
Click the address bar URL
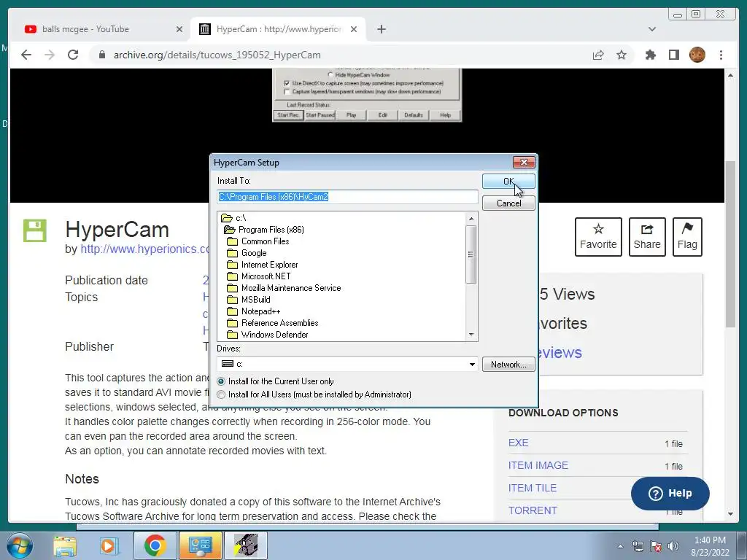[x=217, y=55]
